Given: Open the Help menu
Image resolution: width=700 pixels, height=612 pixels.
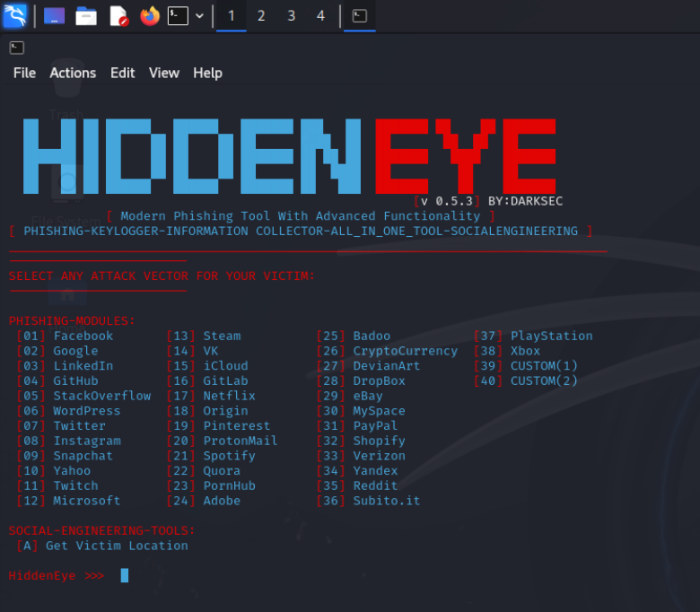Looking at the screenshot, I should (x=207, y=73).
